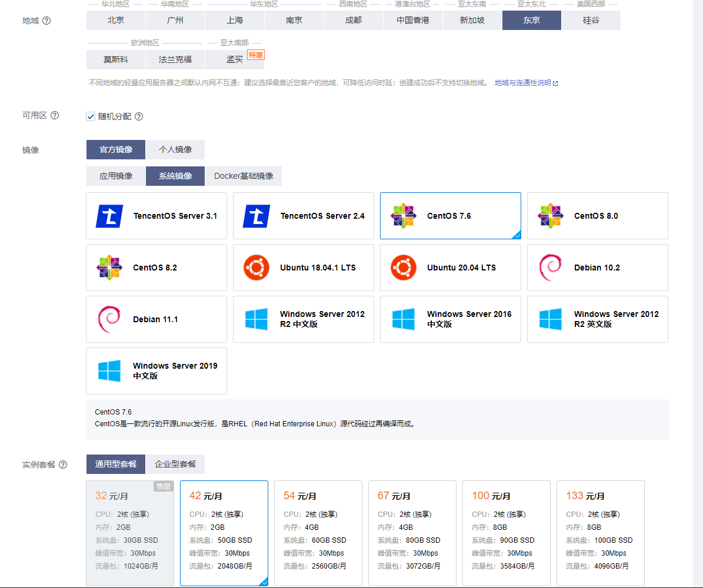Screen dimensions: 703x588
Task: Select the Ubuntu 18.04.1 LTS logo
Action: click(x=256, y=268)
